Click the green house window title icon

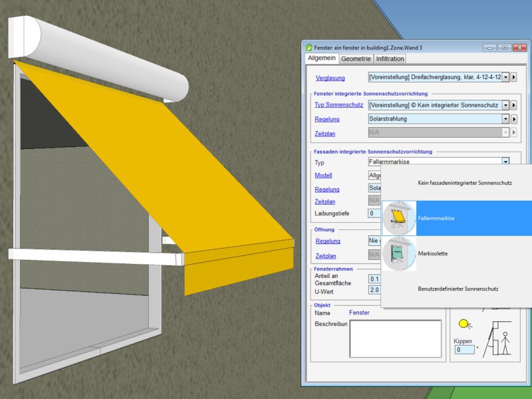point(309,47)
